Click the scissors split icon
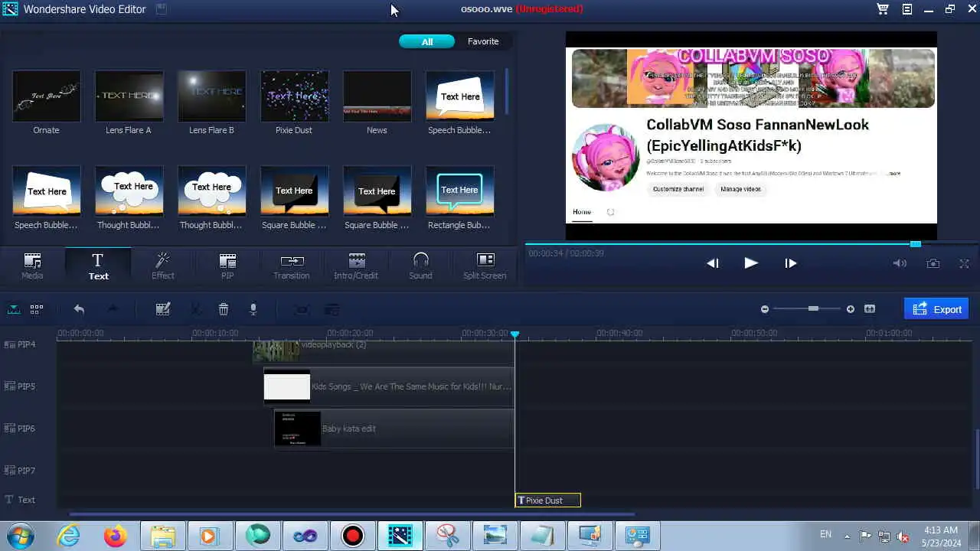This screenshot has height=551, width=980. pos(196,309)
